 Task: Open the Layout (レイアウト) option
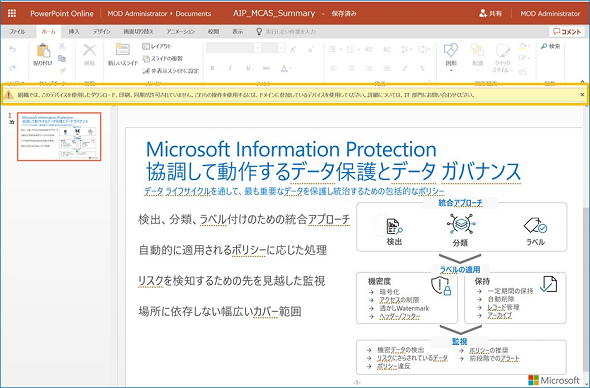tap(157, 46)
